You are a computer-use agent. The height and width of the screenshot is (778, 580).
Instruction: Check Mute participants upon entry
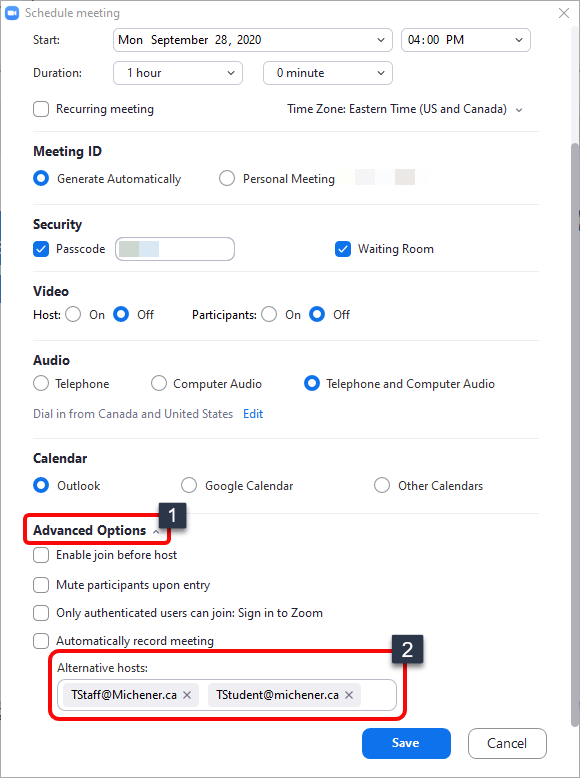pos(41,585)
